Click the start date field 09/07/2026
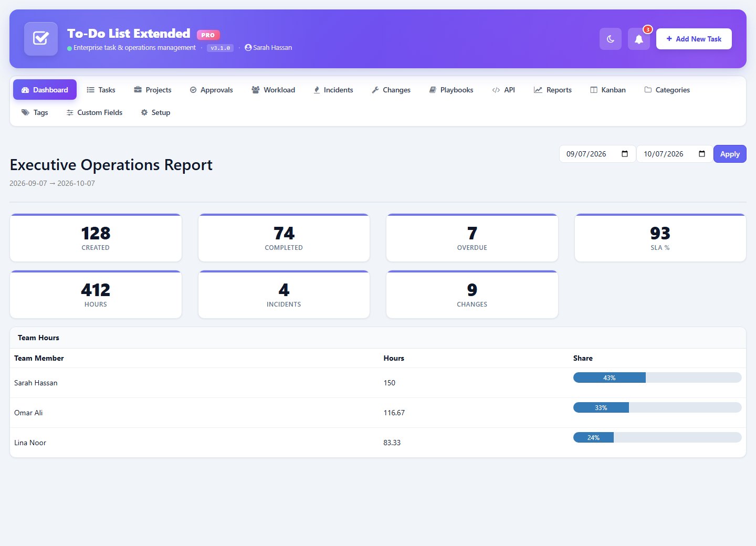 click(x=597, y=154)
